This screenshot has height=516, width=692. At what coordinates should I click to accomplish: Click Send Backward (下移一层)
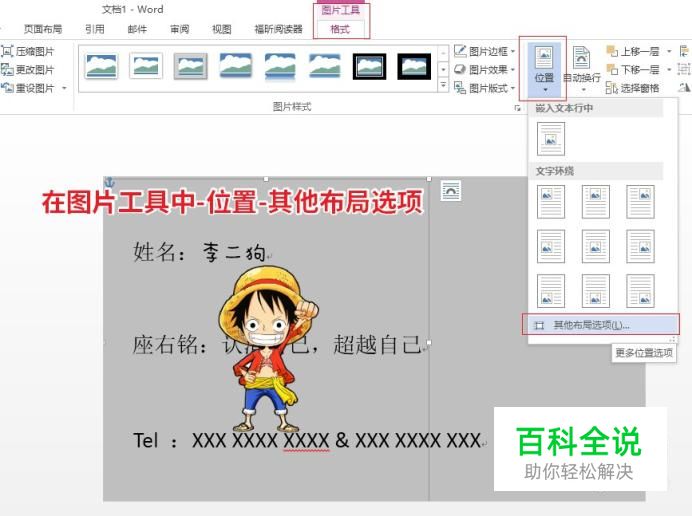click(633, 70)
